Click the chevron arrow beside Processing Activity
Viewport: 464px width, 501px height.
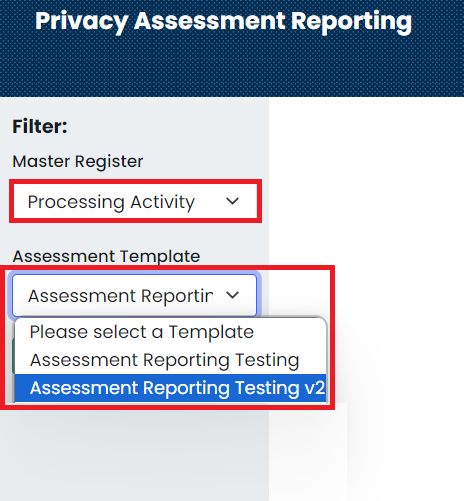coord(232,201)
